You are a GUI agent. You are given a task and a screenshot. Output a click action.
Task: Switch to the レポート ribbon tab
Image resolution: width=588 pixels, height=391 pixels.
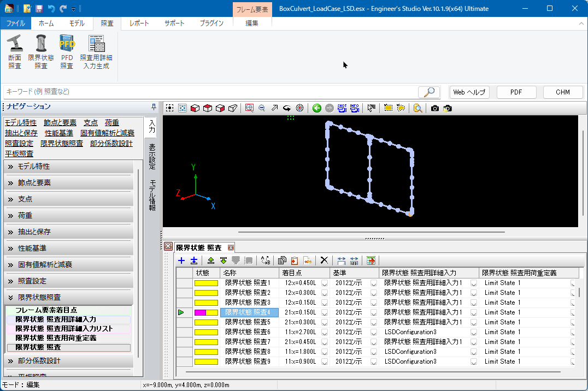point(139,23)
